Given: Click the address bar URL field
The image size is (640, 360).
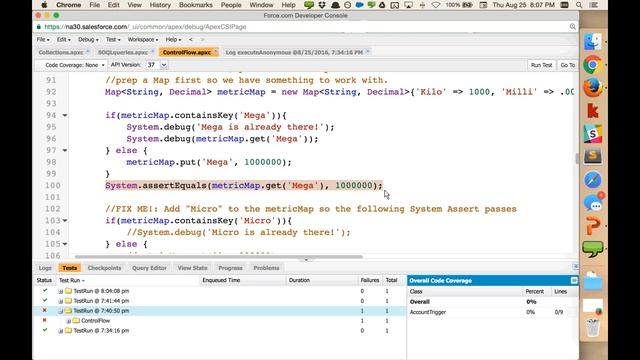Looking at the screenshot, I should (302, 27).
